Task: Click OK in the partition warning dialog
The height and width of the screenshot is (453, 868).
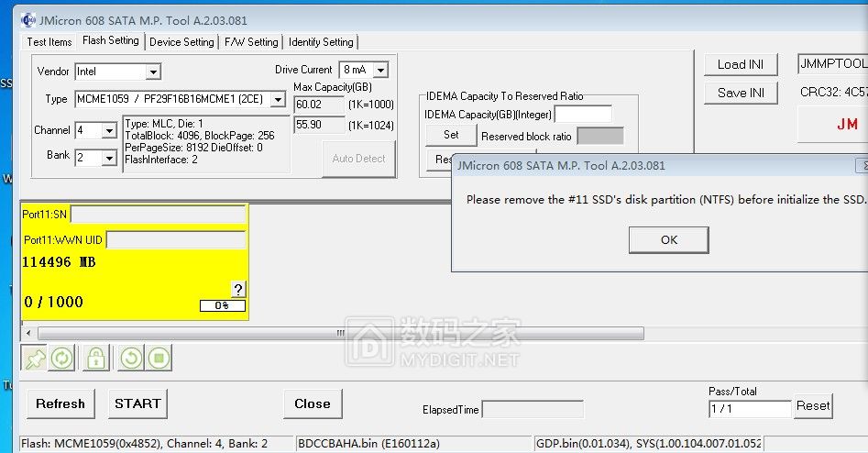Action: [x=669, y=239]
